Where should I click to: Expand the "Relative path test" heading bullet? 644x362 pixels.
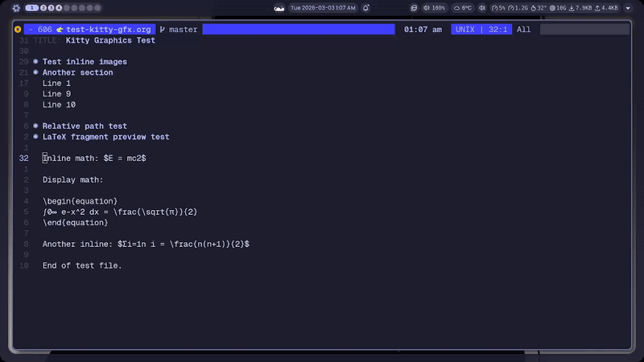(x=35, y=126)
